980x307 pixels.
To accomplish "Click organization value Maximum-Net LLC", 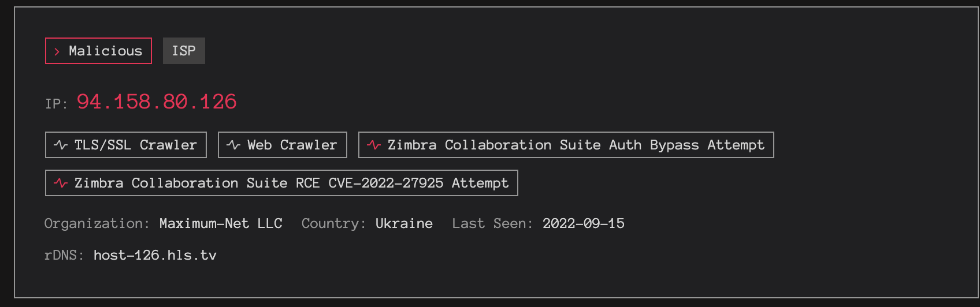I will (x=221, y=223).
